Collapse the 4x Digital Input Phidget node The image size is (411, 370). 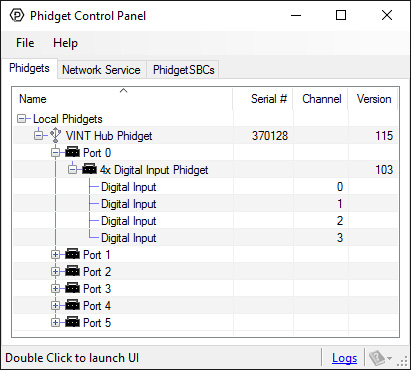[x=72, y=170]
